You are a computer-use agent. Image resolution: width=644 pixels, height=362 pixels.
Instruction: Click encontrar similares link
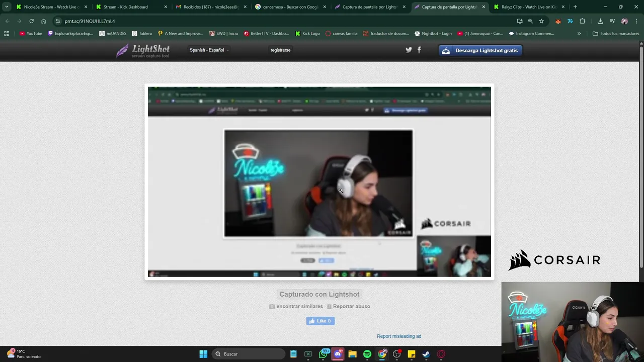pos(296,306)
